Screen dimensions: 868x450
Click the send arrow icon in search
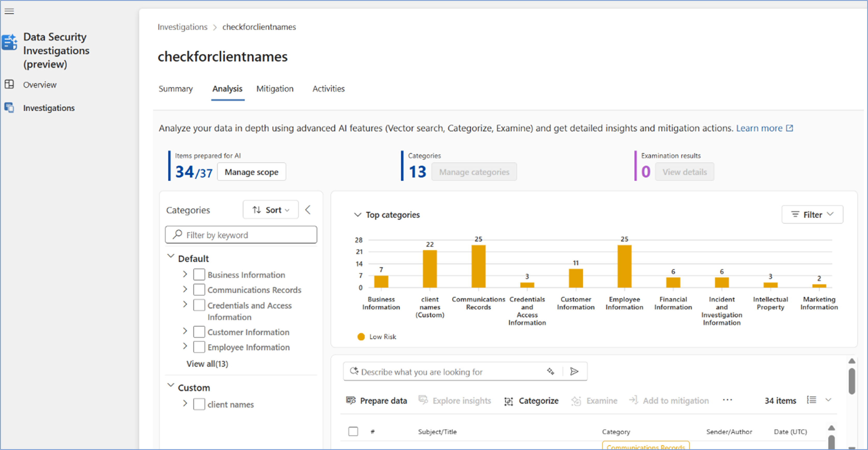(574, 371)
